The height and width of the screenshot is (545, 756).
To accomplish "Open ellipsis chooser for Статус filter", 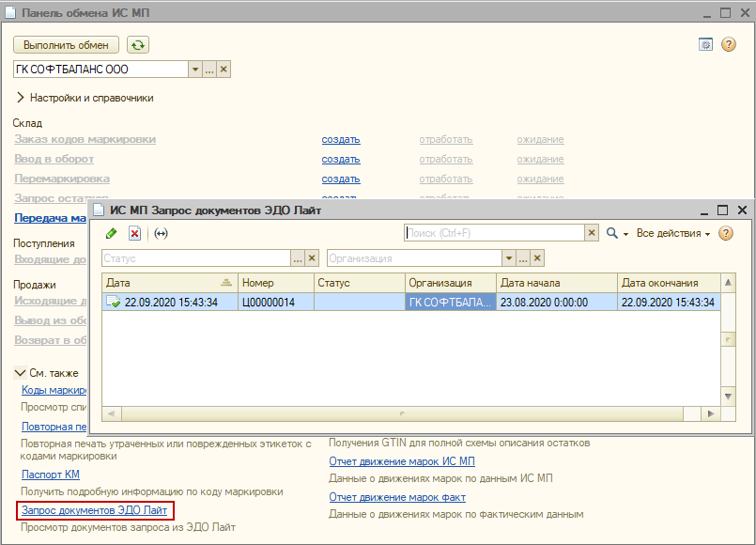I will click(x=298, y=258).
